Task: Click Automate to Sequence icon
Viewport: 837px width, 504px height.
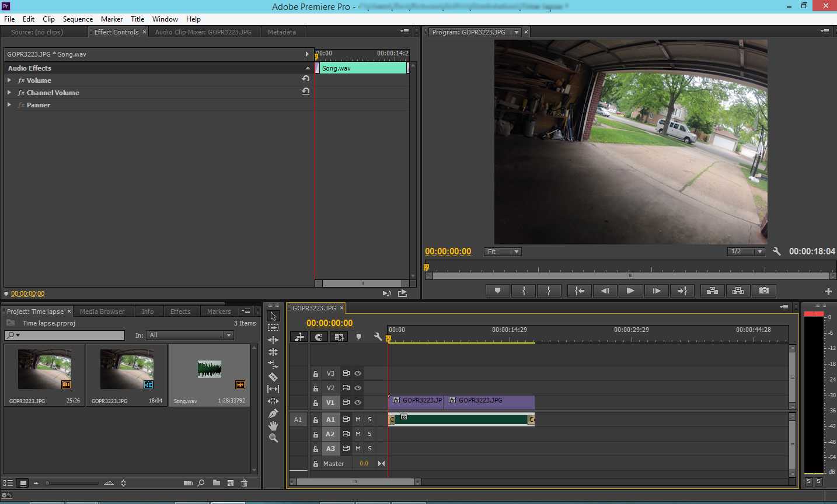Action: point(188,483)
